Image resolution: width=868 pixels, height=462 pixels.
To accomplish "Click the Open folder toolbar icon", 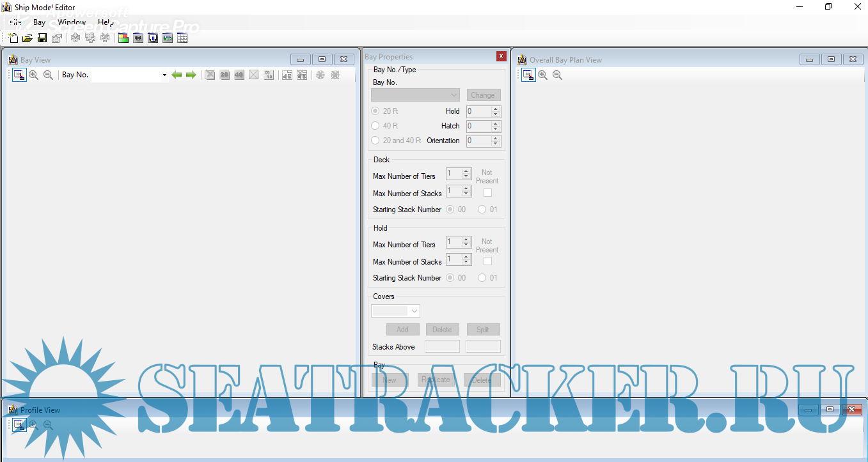I will tap(28, 38).
